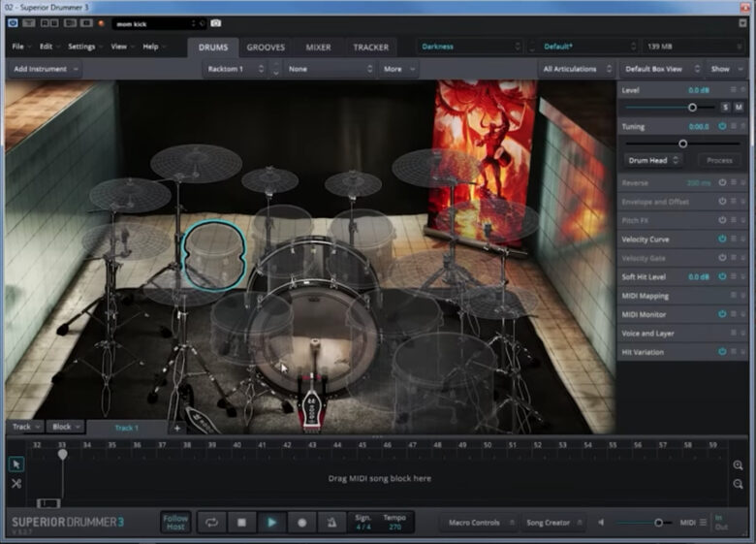Click the Process button under Tuning
This screenshot has height=544, width=756.
(x=719, y=160)
